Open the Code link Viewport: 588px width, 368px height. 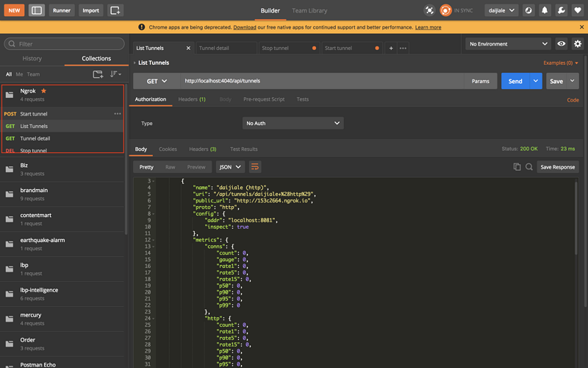pos(573,100)
